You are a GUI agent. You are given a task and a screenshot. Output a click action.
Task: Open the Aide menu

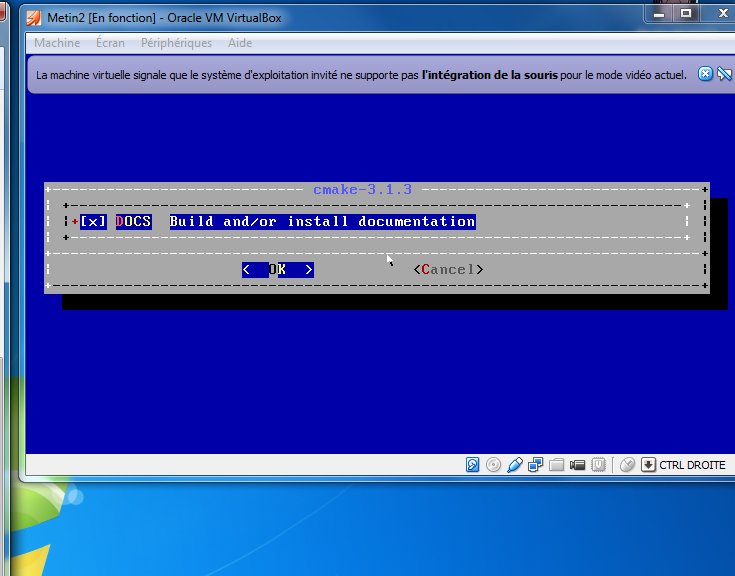(240, 43)
